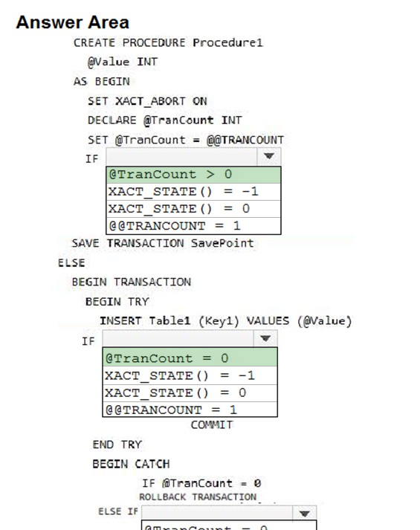This screenshot has height=530, width=420.
Task: Click the first IF combo box field
Action: coord(182,157)
